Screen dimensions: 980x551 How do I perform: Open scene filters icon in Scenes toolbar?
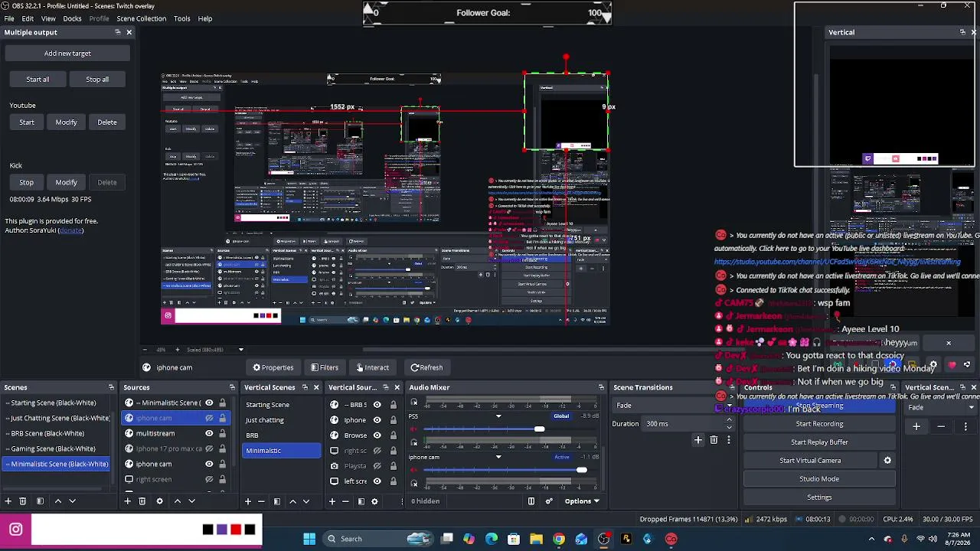pos(39,501)
